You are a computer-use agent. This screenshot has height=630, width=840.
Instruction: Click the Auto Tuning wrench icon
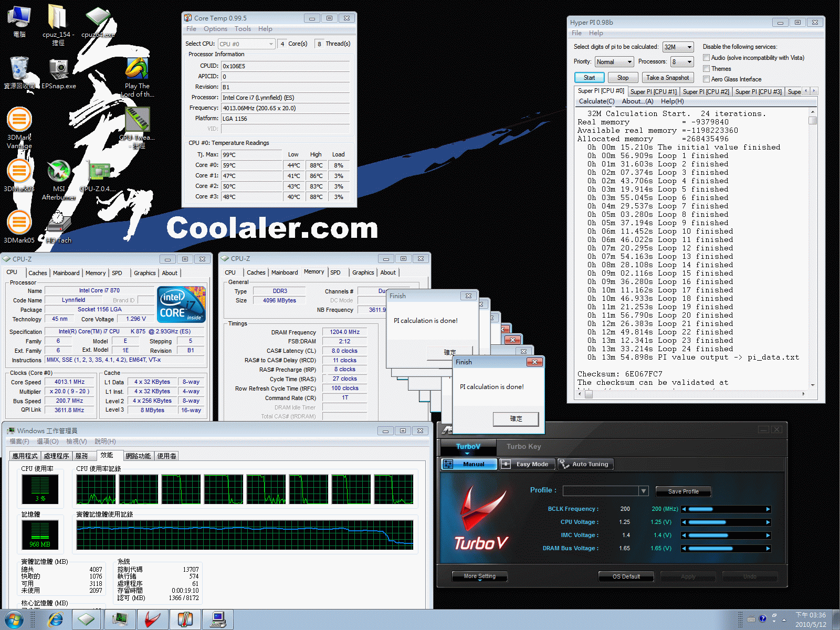pyautogui.click(x=564, y=464)
